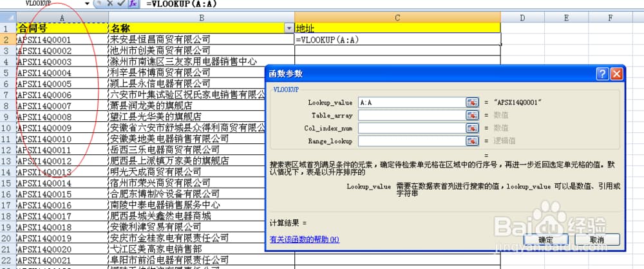Screen dimensions: 644x269
Task: Click cell APSX14Q0002
Action: pos(62,50)
